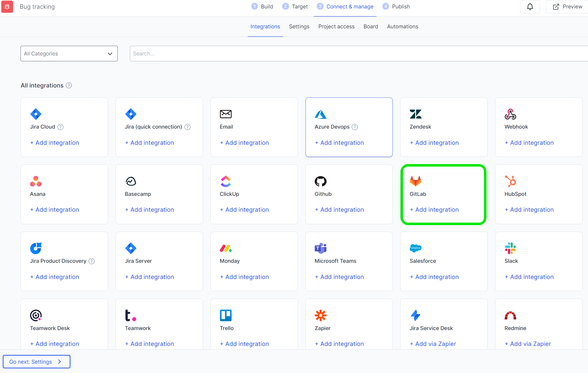Add integration for Github
Screen dimensions: 588x373
click(339, 210)
